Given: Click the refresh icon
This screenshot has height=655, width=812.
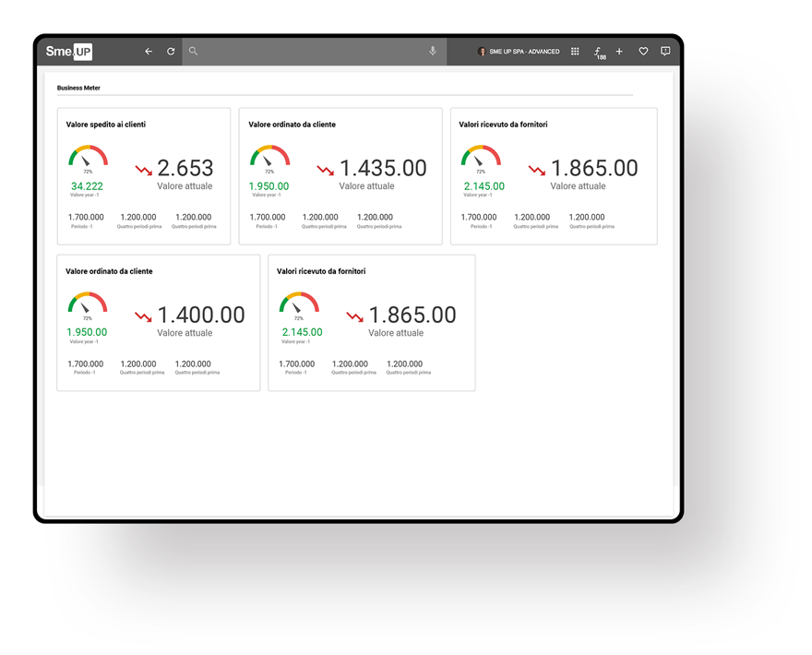Looking at the screenshot, I should (171, 52).
